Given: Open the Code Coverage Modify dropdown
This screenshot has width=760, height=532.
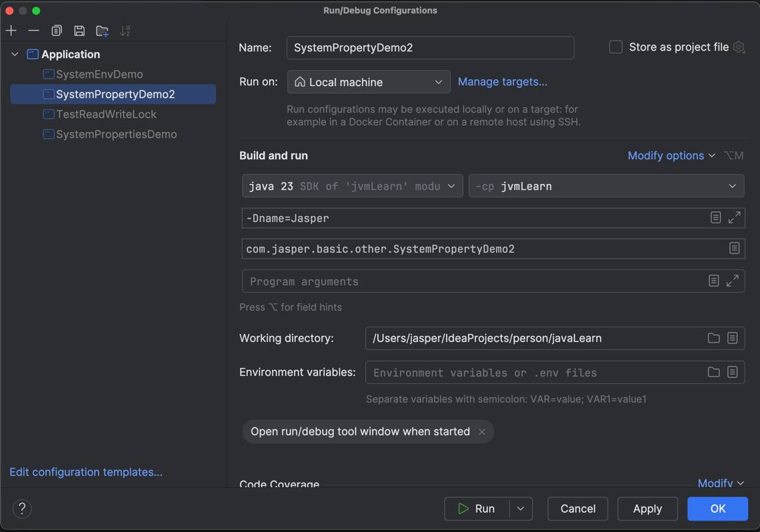Looking at the screenshot, I should tap(721, 483).
